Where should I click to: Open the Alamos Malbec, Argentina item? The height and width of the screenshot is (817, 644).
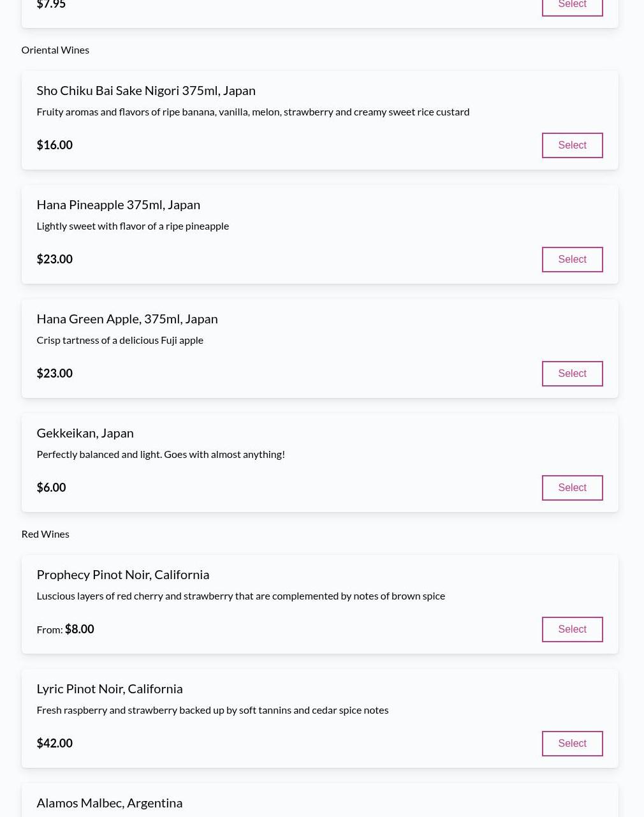(109, 802)
